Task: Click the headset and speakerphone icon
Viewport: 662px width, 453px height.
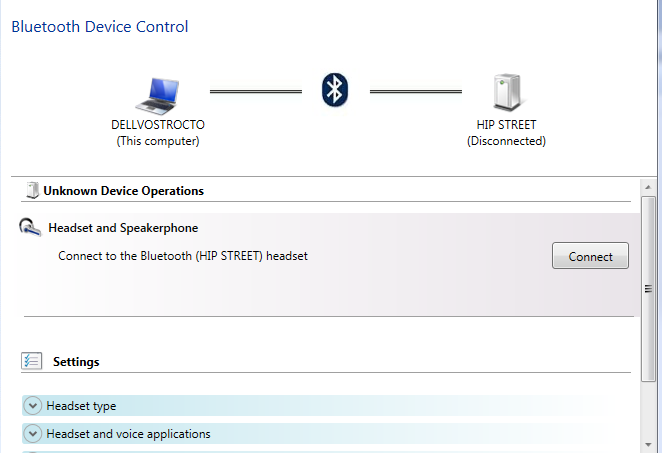Action: coord(30,227)
